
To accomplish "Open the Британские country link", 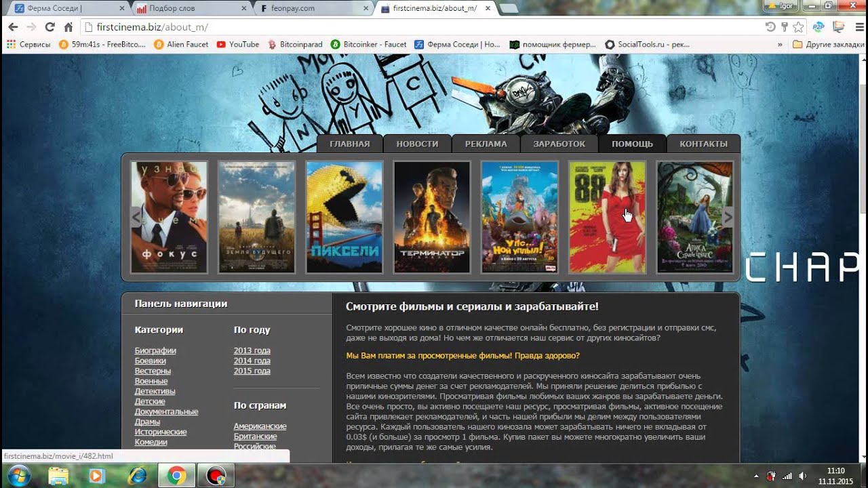I will pos(256,436).
